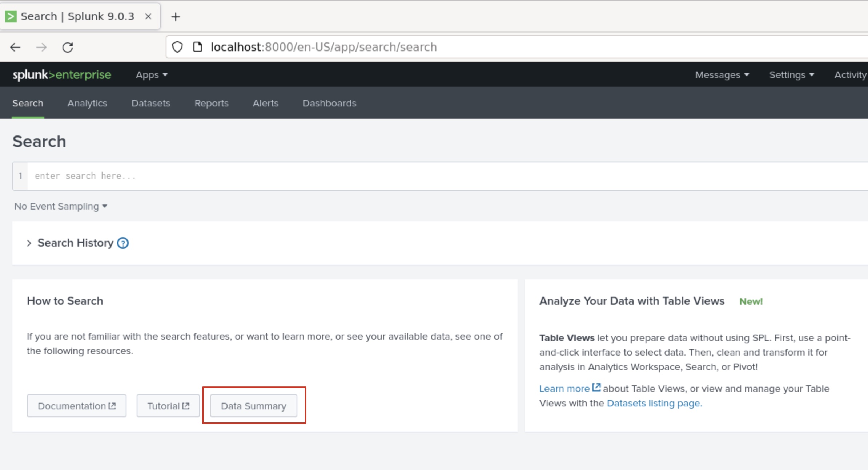Open the Datasets listing page link
The height and width of the screenshot is (470, 868).
[654, 403]
